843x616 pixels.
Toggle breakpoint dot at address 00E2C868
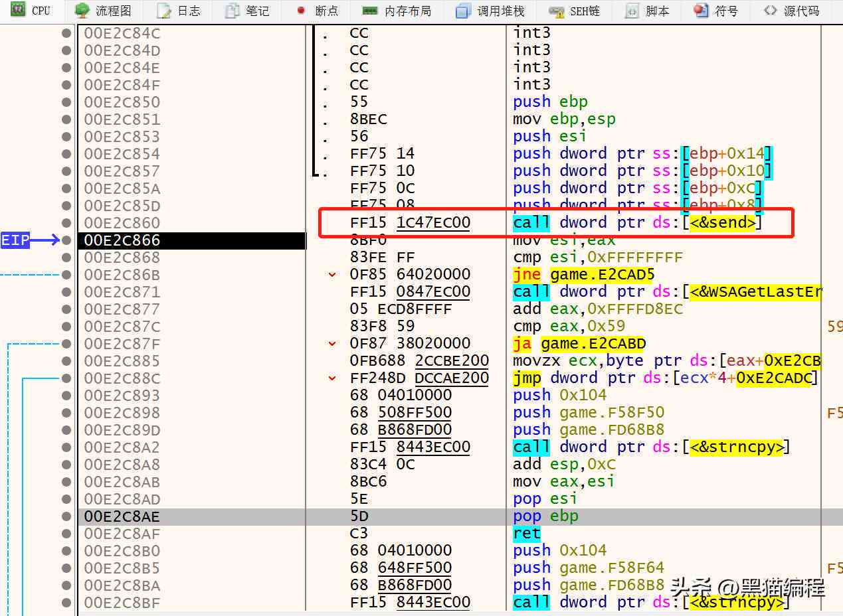coord(66,258)
